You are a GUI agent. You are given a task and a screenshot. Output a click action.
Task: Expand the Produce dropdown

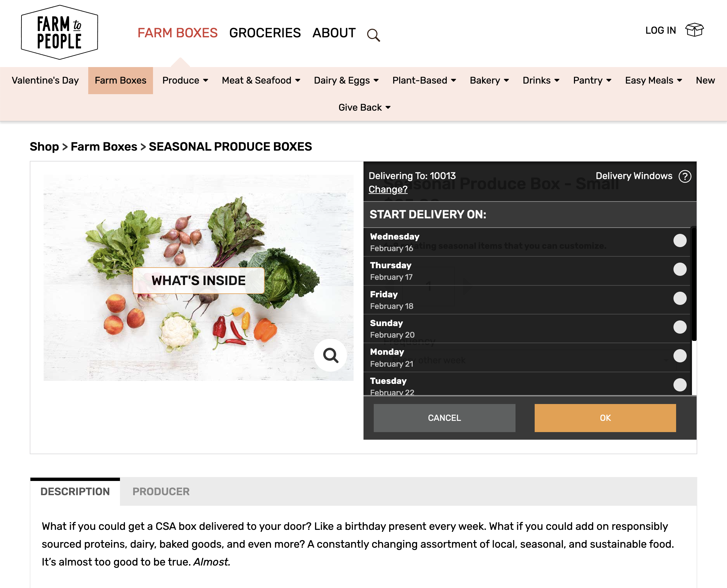pos(185,81)
